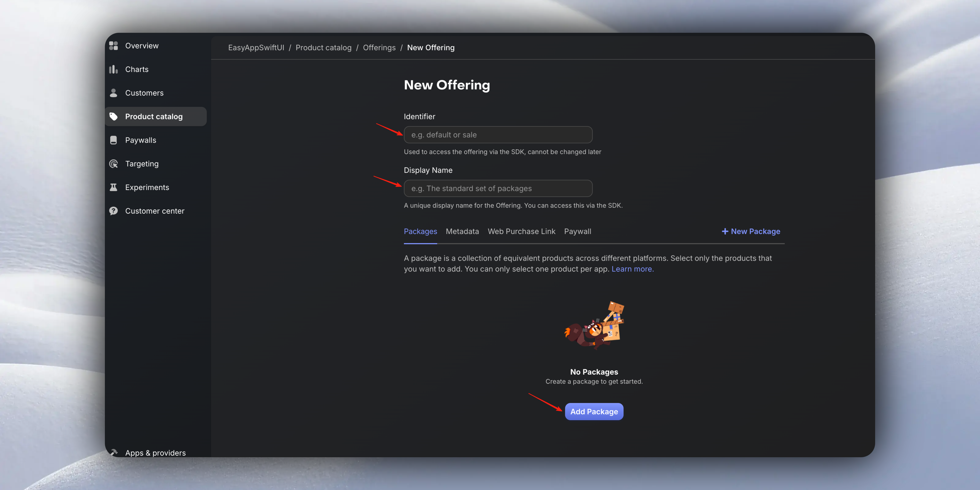The height and width of the screenshot is (490, 980).
Task: Switch to the Metadata tab
Action: [462, 231]
